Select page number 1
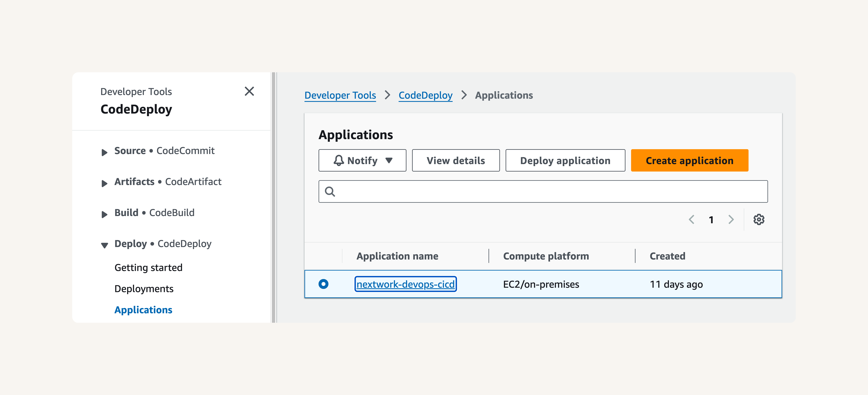The width and height of the screenshot is (868, 395). tap(711, 220)
